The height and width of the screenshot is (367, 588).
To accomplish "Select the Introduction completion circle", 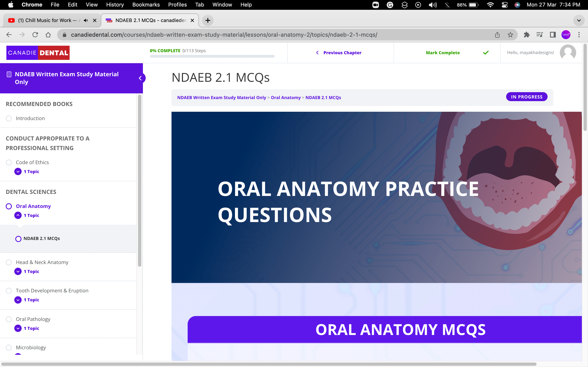I will 9,118.
